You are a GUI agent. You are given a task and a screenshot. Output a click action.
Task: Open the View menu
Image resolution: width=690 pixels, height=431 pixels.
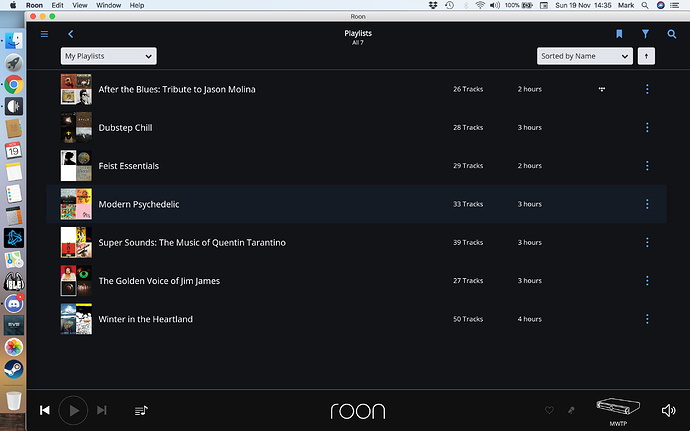click(80, 5)
